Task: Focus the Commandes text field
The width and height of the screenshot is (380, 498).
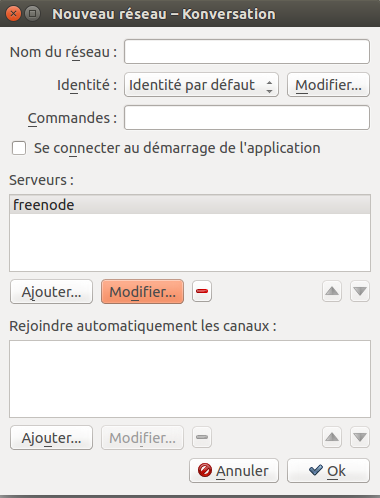Action: point(247,118)
